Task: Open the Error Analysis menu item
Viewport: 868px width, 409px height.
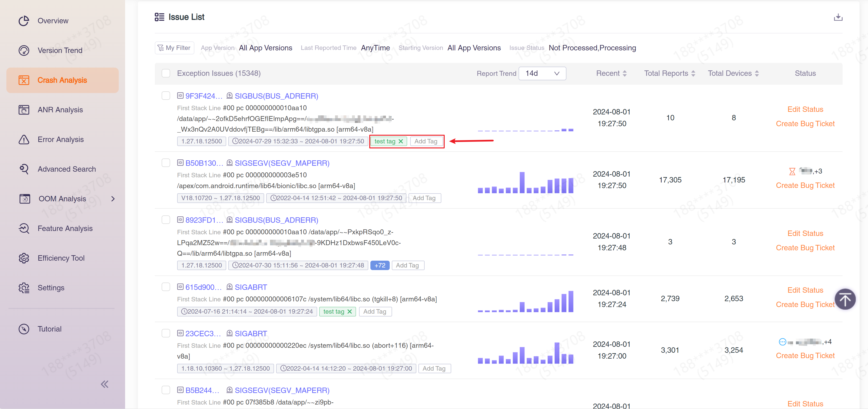Action: click(63, 139)
